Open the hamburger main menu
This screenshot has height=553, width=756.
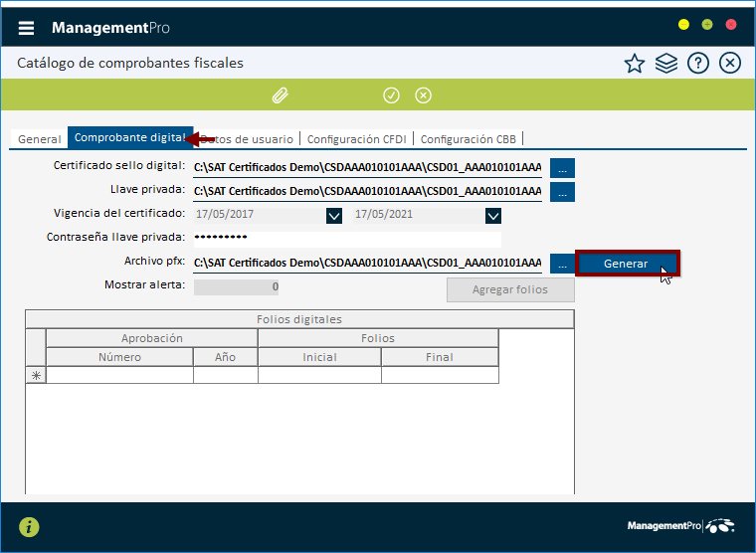pos(26,28)
